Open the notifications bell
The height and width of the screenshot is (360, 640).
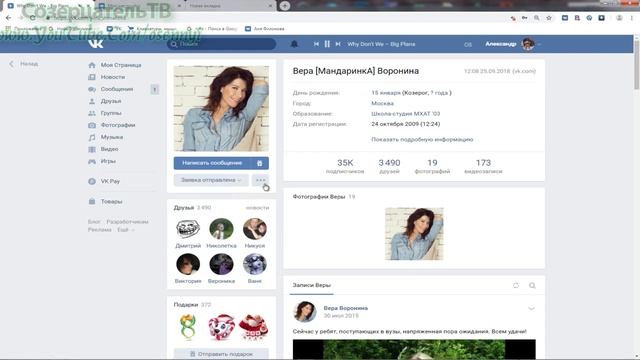click(294, 44)
